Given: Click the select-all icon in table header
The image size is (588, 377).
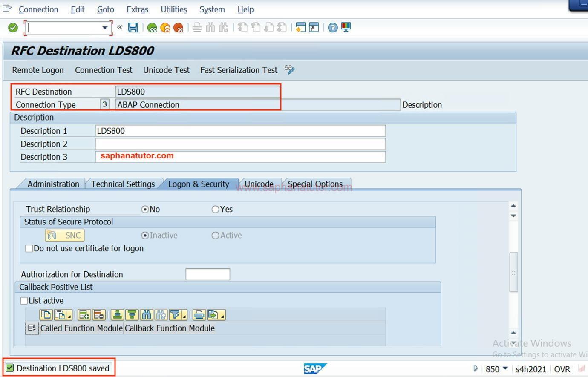Looking at the screenshot, I should 32,328.
